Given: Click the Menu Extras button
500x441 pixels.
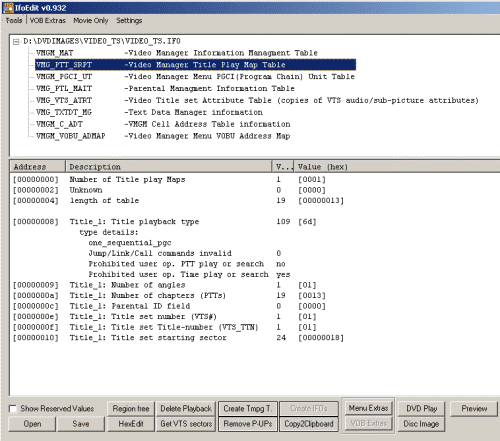Looking at the screenshot, I should [x=368, y=408].
